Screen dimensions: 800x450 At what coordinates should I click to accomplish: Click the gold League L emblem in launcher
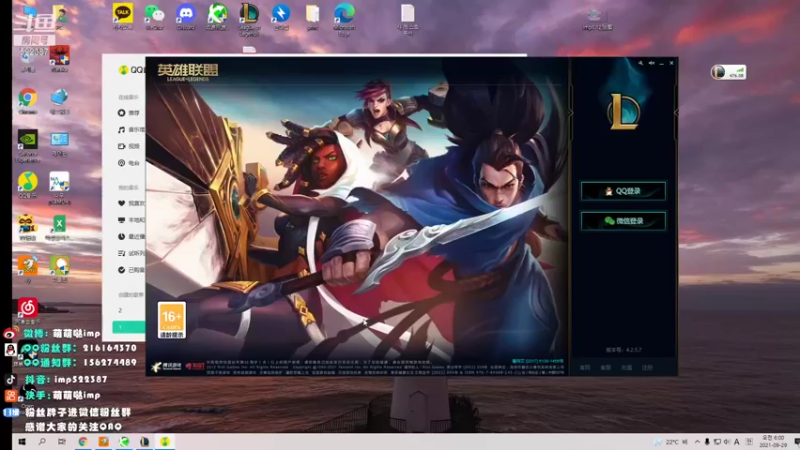click(x=623, y=111)
